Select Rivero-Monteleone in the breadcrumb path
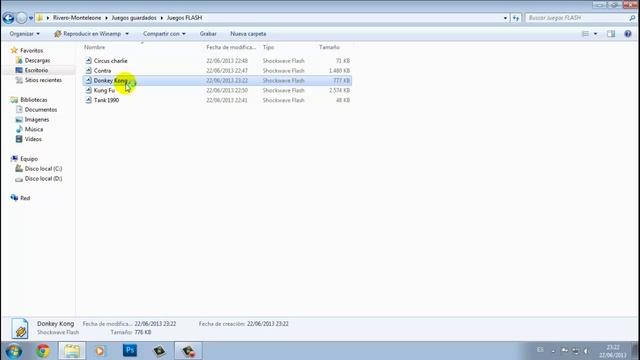This screenshot has height=360, width=640. pyautogui.click(x=77, y=18)
